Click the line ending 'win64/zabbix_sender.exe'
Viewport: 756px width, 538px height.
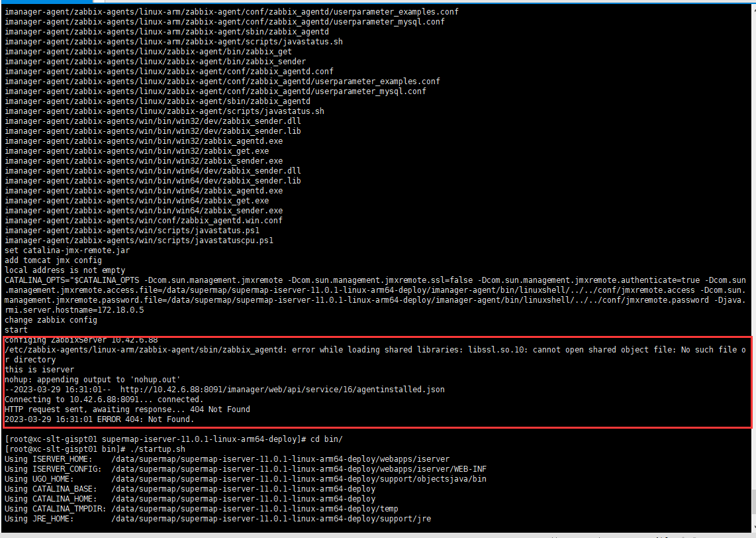(143, 211)
